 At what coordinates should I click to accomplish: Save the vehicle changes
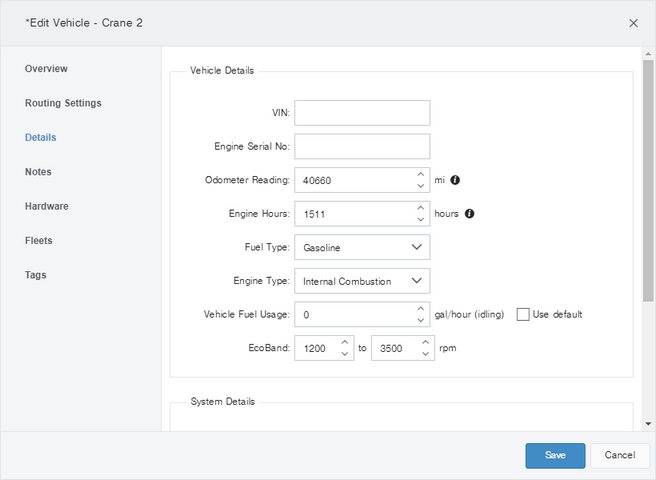(x=555, y=455)
